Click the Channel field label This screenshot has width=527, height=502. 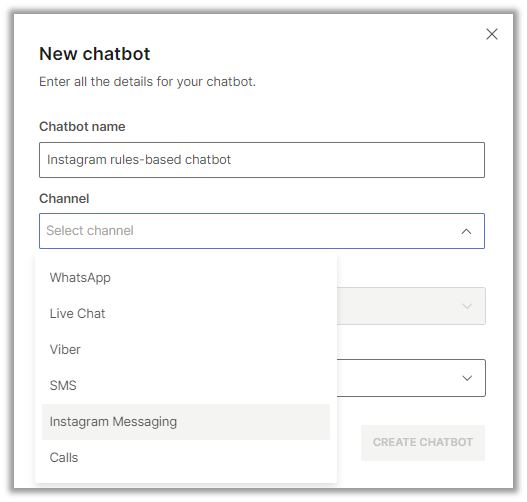click(64, 199)
